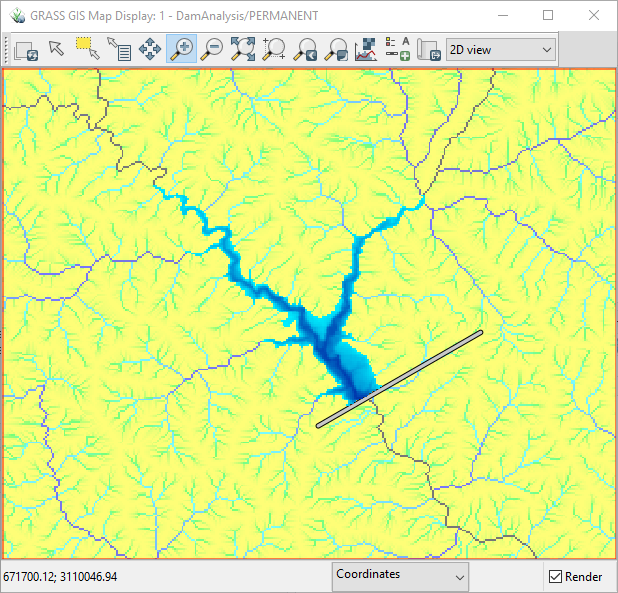Click the coordinate readout in status bar

[60, 577]
